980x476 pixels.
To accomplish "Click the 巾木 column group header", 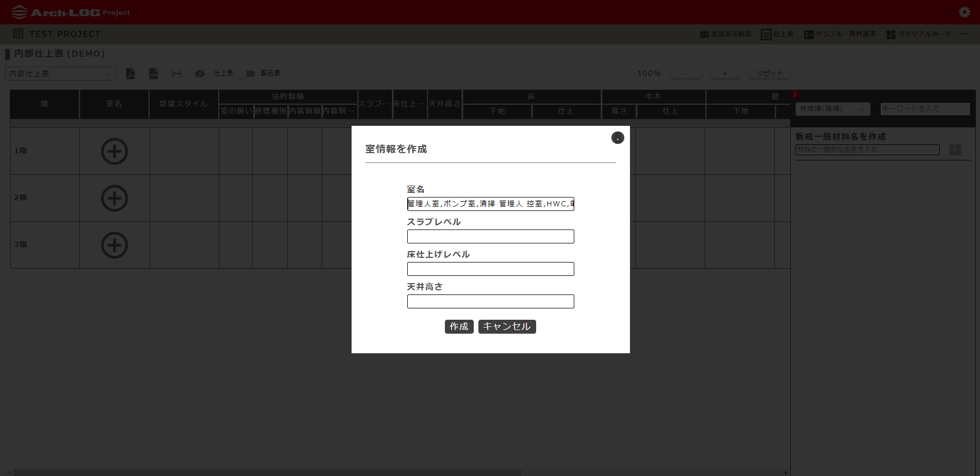I will [654, 96].
